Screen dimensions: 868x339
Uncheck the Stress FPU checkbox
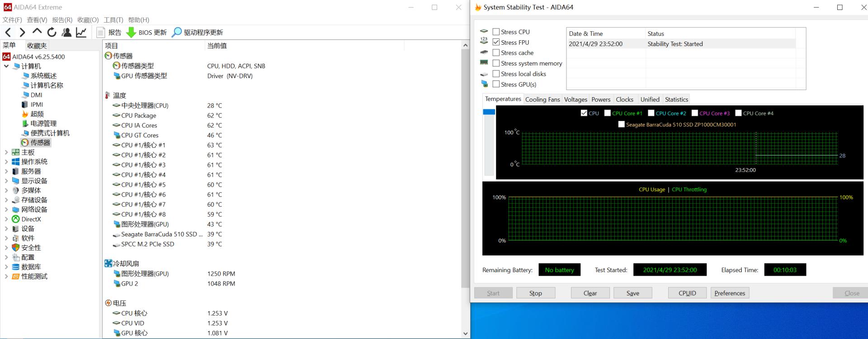pyautogui.click(x=496, y=42)
